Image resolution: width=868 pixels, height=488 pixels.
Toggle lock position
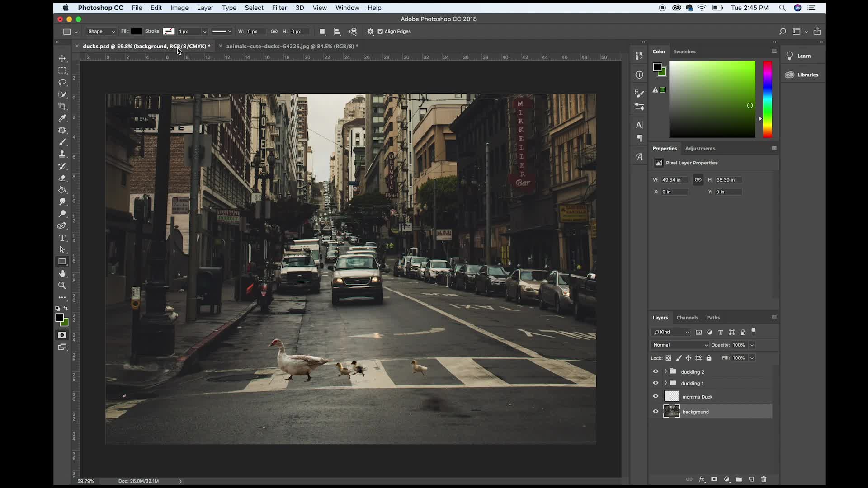click(689, 358)
